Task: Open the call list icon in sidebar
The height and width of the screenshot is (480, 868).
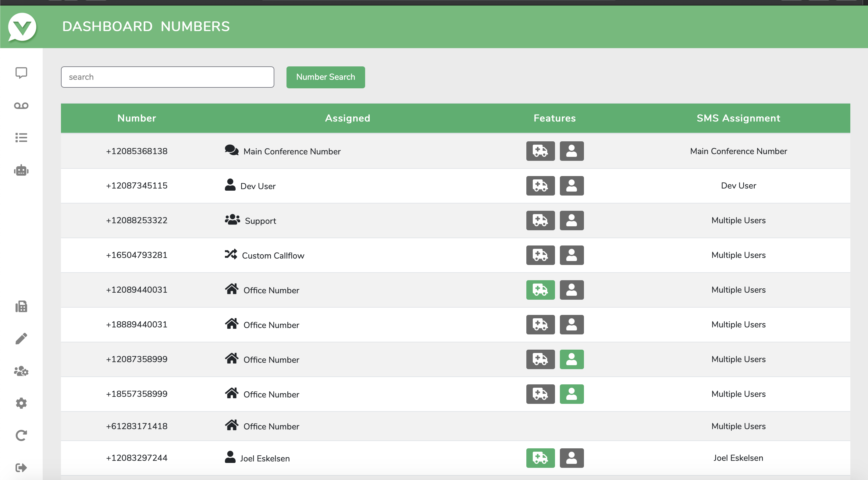Action: pyautogui.click(x=21, y=137)
